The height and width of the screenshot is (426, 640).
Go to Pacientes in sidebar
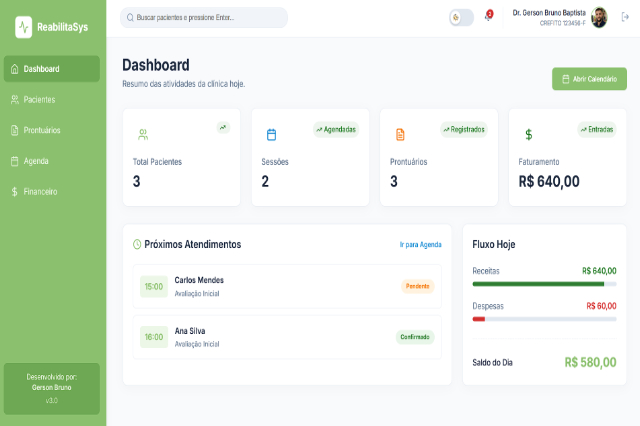point(52,100)
